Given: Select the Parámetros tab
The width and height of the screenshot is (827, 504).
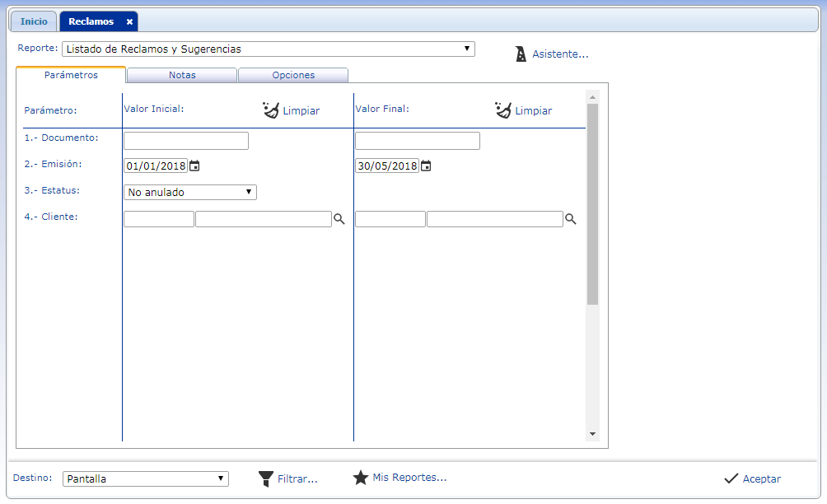Looking at the screenshot, I should [71, 75].
